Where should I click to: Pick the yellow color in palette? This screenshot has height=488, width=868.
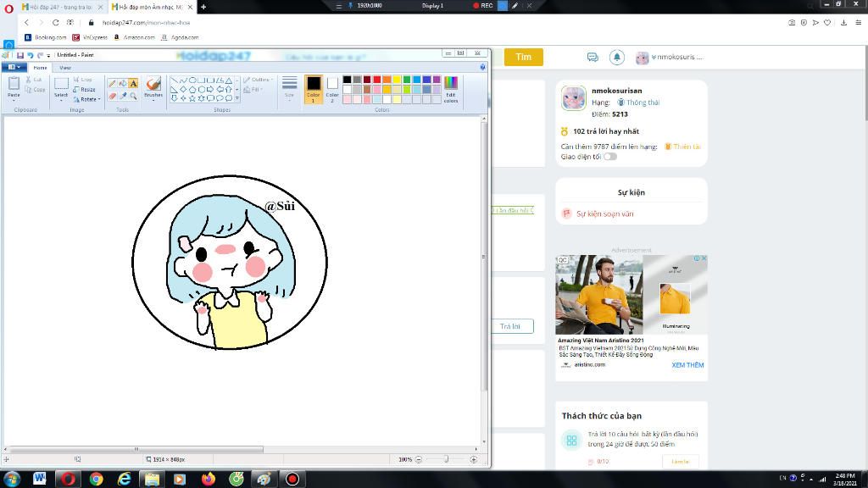397,80
